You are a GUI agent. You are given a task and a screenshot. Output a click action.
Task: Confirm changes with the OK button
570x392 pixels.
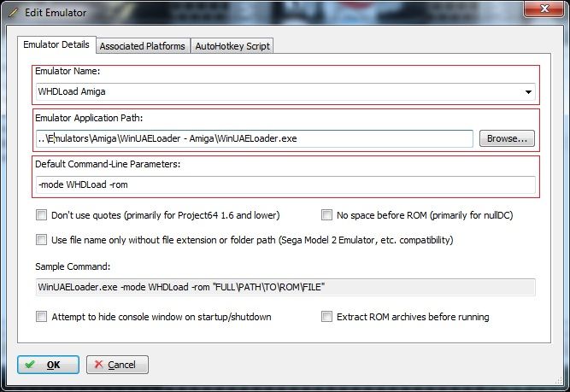[x=48, y=365]
